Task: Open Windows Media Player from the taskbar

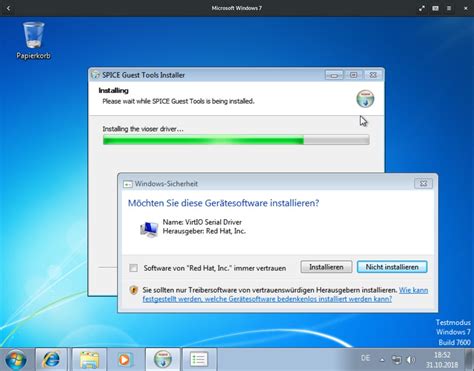Action: [124, 360]
